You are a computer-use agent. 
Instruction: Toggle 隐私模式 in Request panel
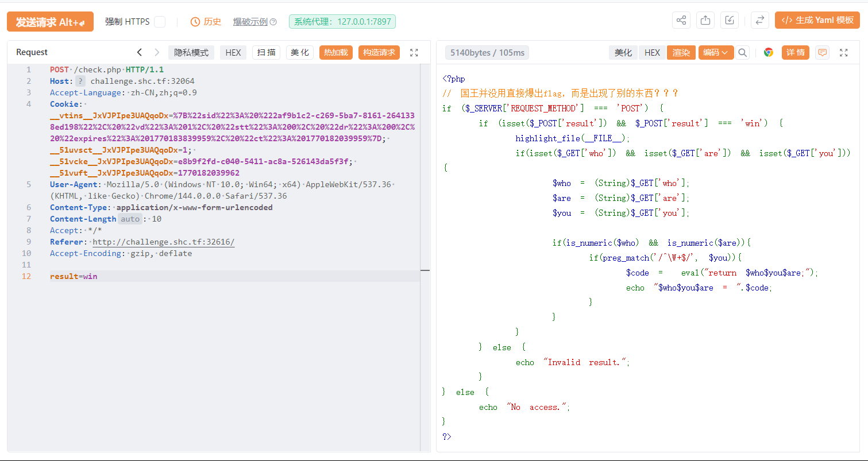point(191,53)
